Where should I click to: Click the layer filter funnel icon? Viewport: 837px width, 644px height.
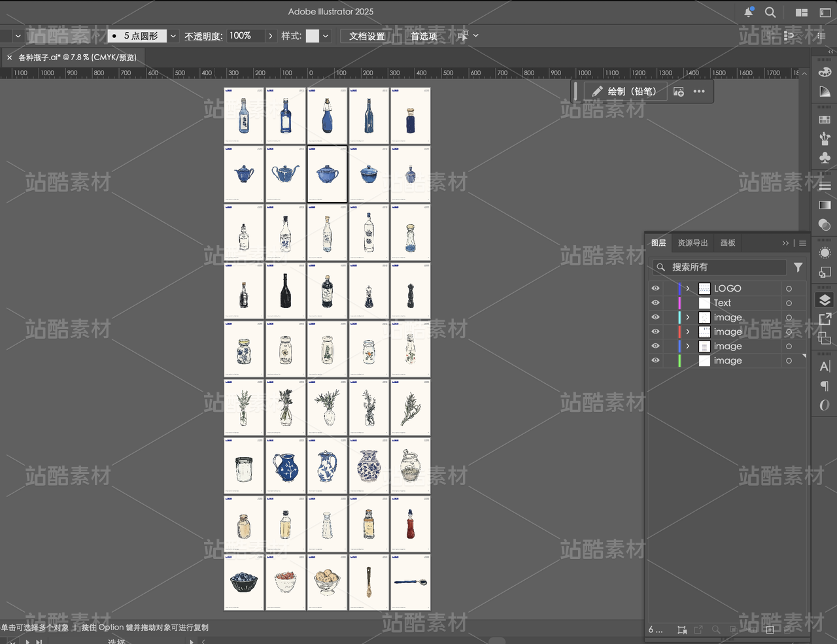coord(798,267)
